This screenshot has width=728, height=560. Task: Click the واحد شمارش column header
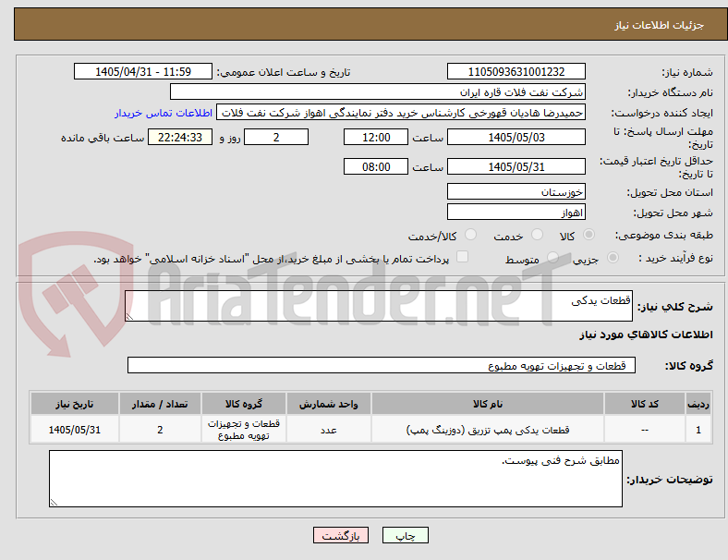point(328,404)
